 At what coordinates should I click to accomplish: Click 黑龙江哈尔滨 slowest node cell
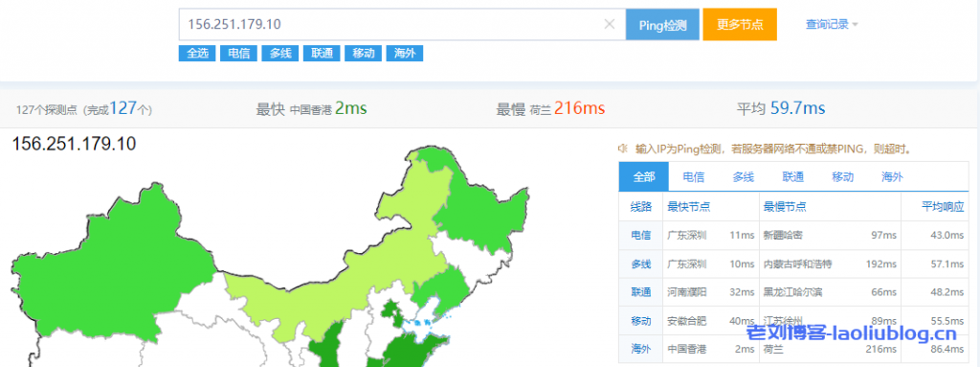pos(792,292)
